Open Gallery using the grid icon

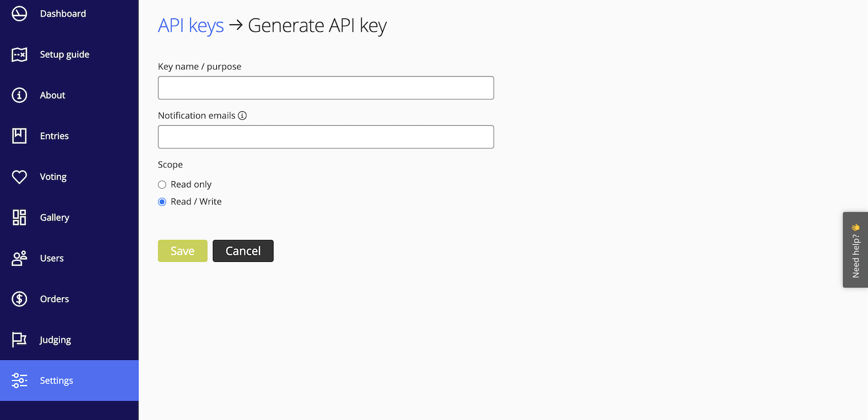click(x=19, y=217)
